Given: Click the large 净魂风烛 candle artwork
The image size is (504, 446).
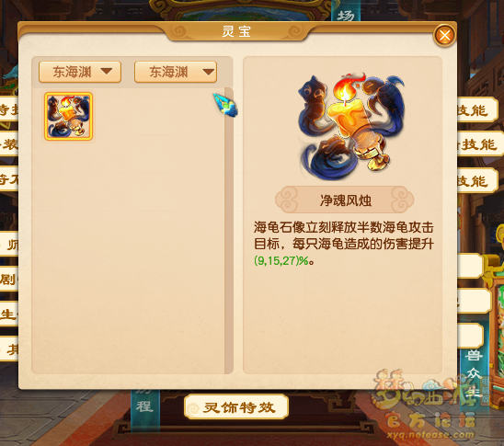Looking at the screenshot, I should 351,125.
